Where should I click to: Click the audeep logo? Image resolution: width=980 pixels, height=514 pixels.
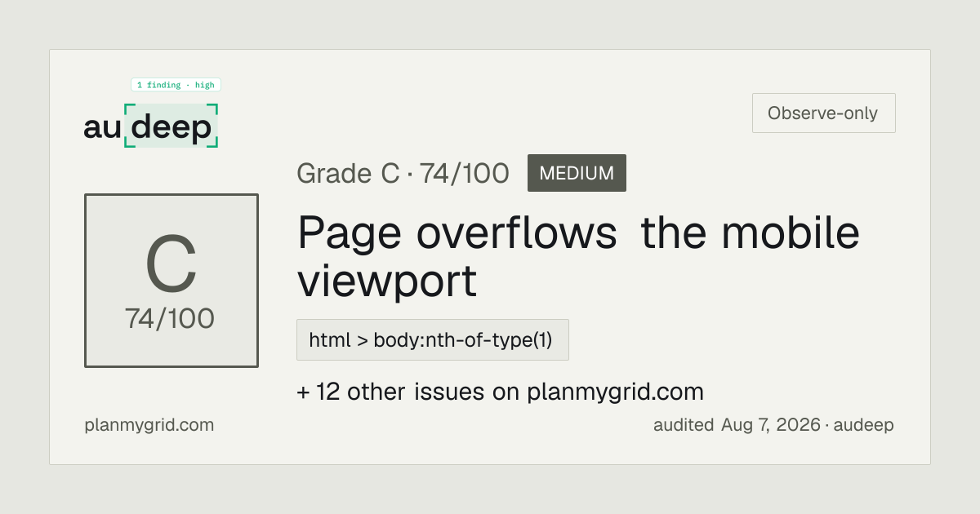(151, 126)
